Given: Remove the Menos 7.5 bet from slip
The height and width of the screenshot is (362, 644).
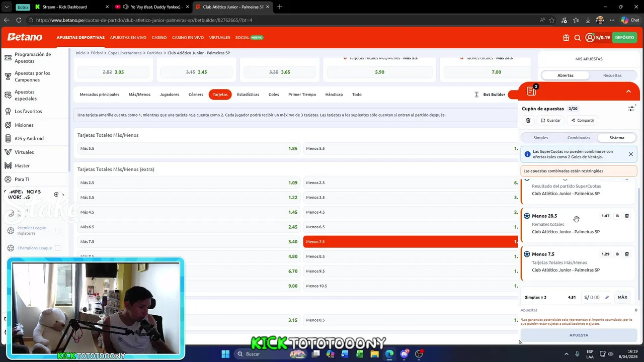Looking at the screenshot, I should point(627,254).
